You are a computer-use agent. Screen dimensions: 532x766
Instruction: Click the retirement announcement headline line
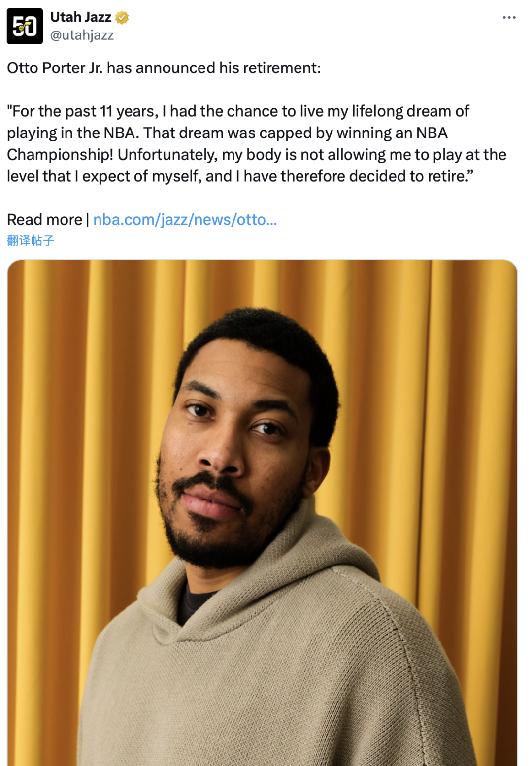(x=164, y=67)
